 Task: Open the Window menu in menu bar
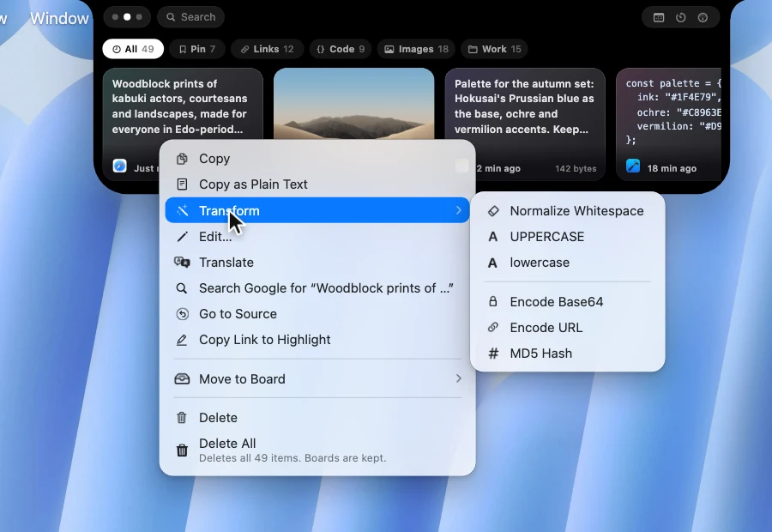point(59,18)
